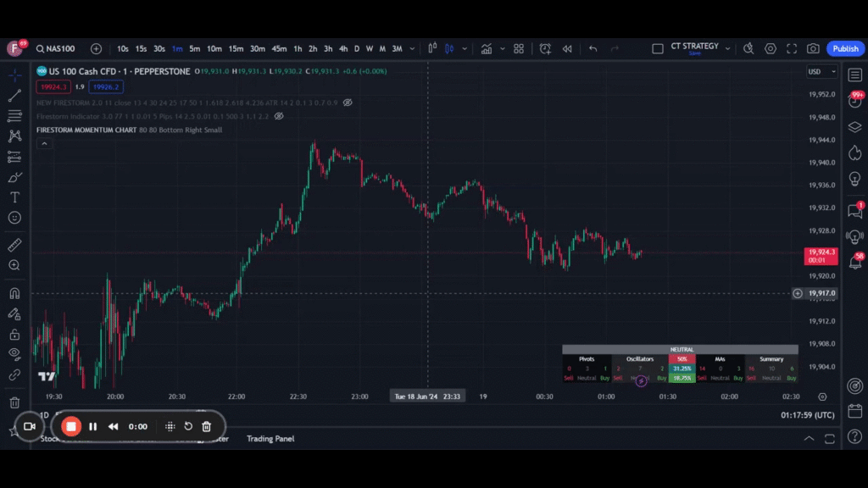Add a compare symbol with the plus icon
Viewport: 868px width, 488px height.
click(96, 48)
